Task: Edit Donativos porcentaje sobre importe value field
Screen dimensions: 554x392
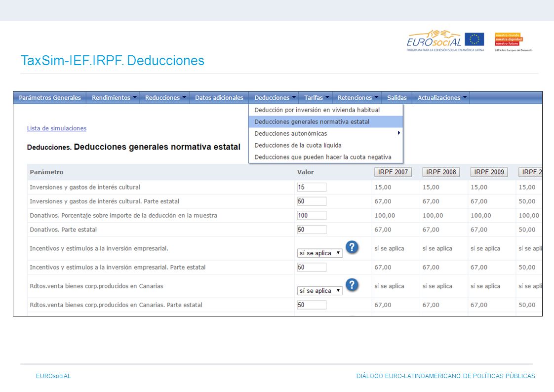Action: (312, 215)
